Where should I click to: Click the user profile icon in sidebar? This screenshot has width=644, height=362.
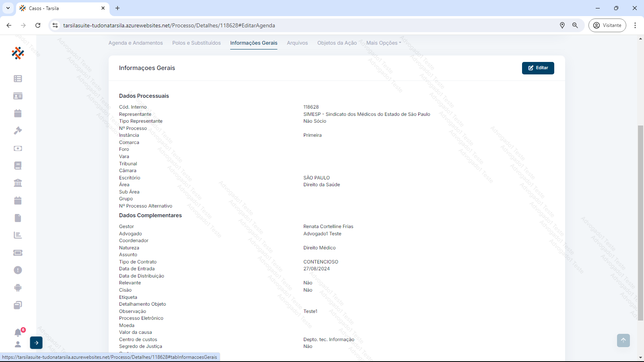pos(18,344)
